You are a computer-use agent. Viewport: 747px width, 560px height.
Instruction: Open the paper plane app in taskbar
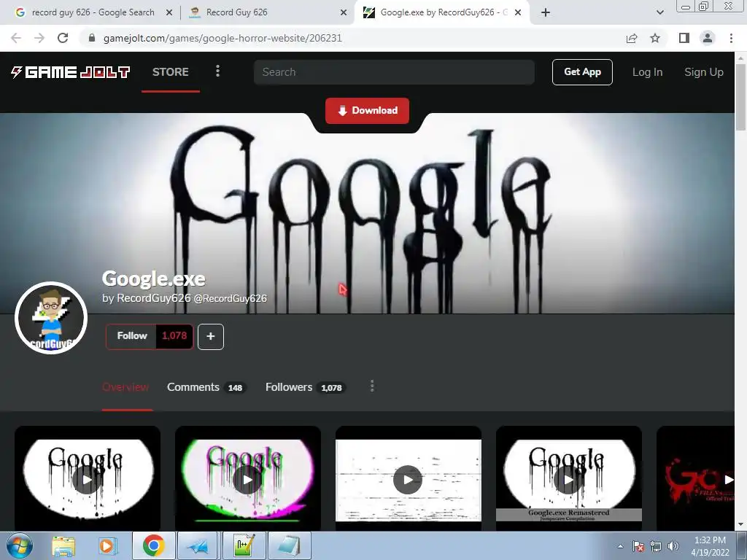tap(198, 545)
